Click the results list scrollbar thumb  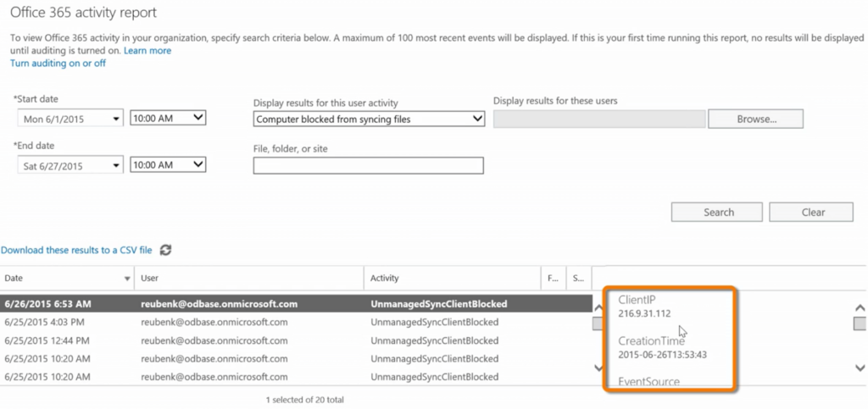[598, 323]
